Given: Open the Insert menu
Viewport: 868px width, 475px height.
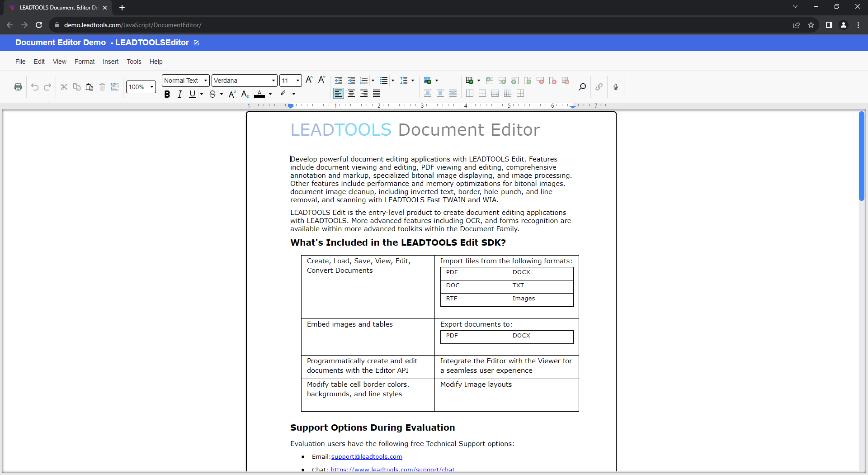Looking at the screenshot, I should click(111, 62).
